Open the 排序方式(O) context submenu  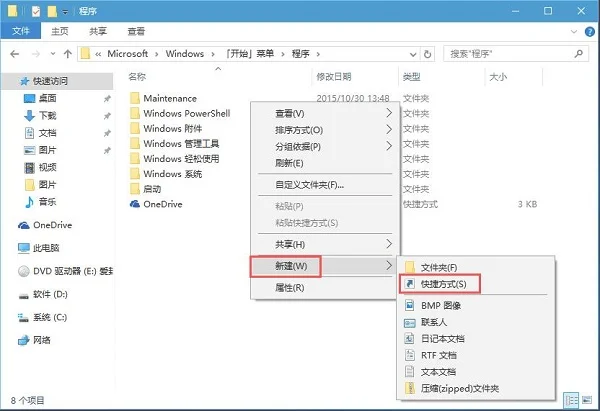325,130
